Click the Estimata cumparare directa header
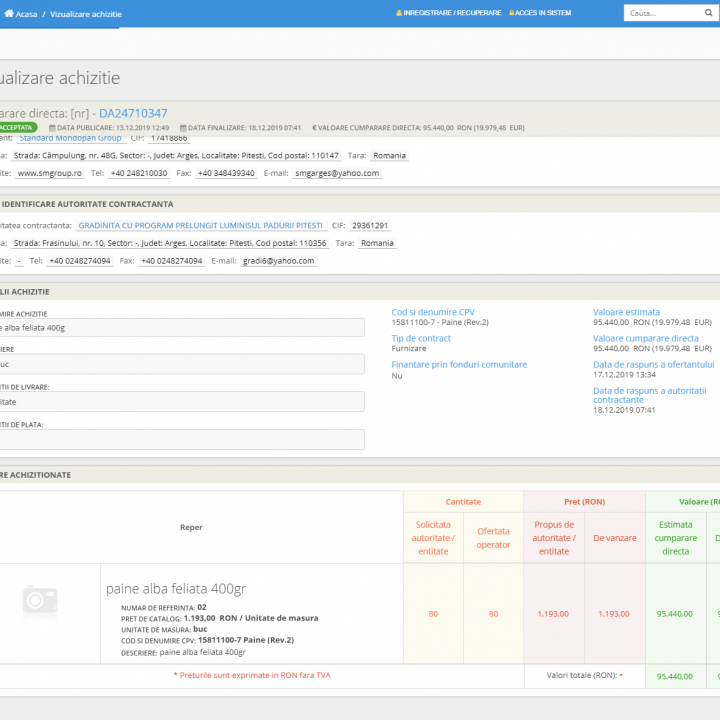 [x=675, y=538]
